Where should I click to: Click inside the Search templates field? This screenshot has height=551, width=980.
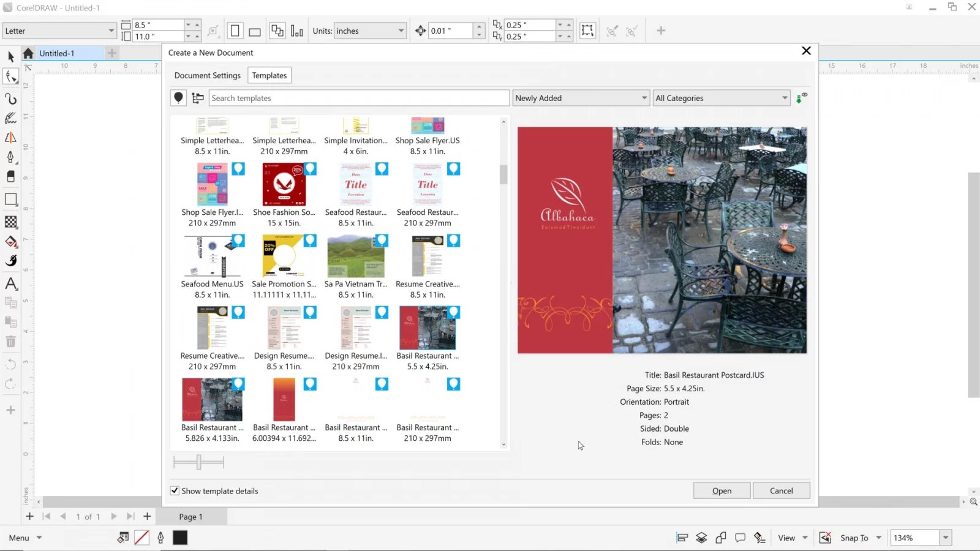click(x=358, y=98)
